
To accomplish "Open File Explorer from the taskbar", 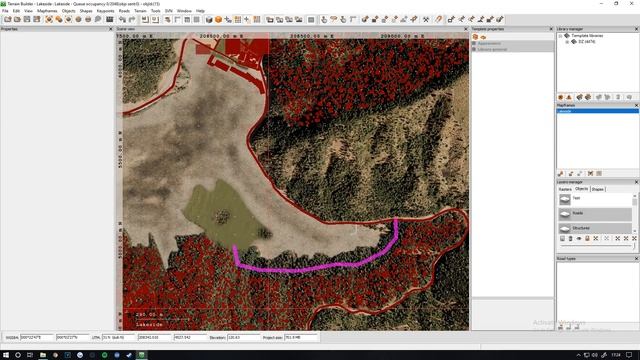I will (x=42, y=355).
